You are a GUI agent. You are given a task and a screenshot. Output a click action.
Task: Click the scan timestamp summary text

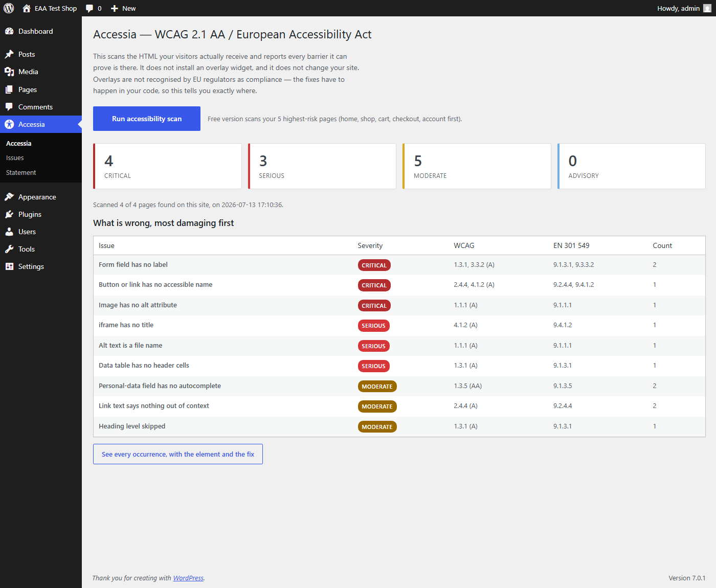[x=188, y=205]
